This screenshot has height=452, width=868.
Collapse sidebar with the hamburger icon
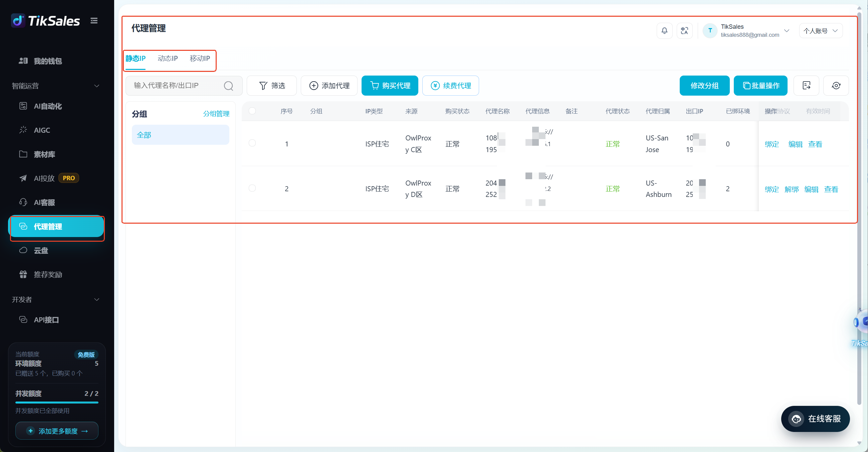[x=94, y=21]
